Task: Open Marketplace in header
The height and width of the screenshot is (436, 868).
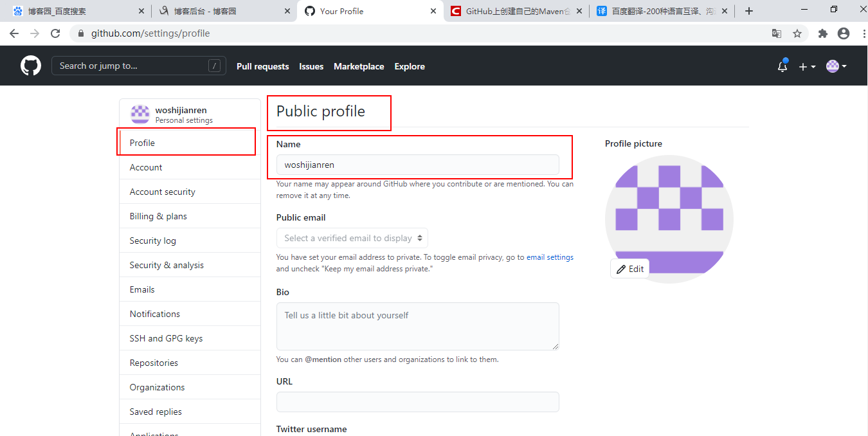Action: click(x=359, y=66)
